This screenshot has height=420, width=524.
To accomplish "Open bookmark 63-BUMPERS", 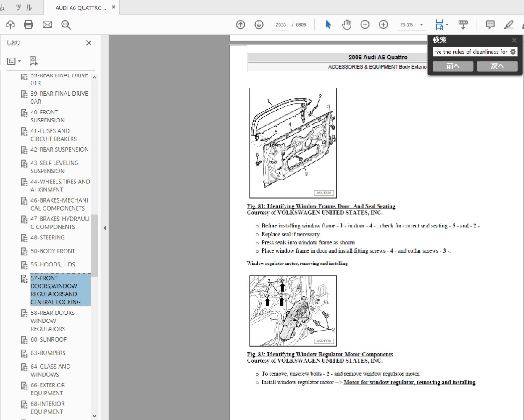I will click(x=48, y=353).
